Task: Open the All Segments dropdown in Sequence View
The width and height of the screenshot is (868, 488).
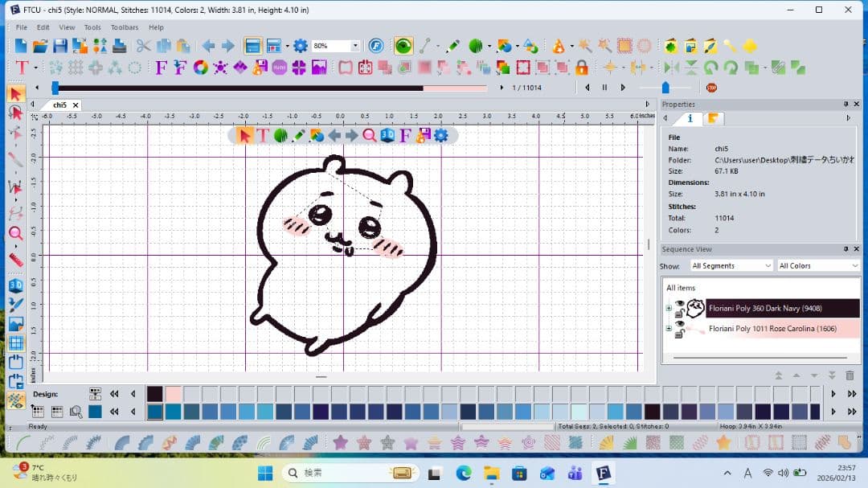Action: tap(730, 265)
